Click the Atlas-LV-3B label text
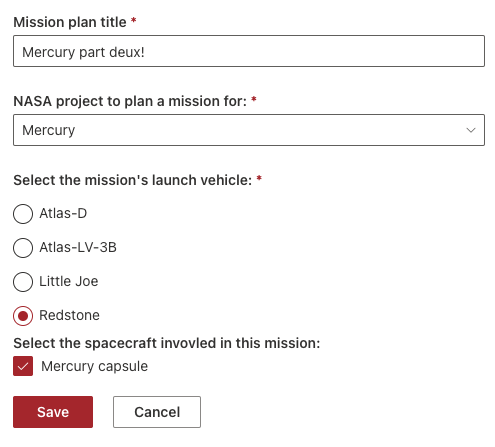 click(78, 247)
